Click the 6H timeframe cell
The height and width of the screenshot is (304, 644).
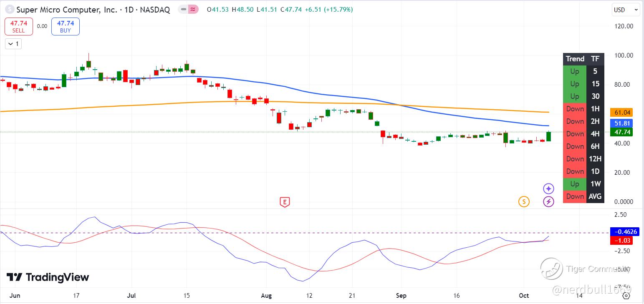(595, 146)
